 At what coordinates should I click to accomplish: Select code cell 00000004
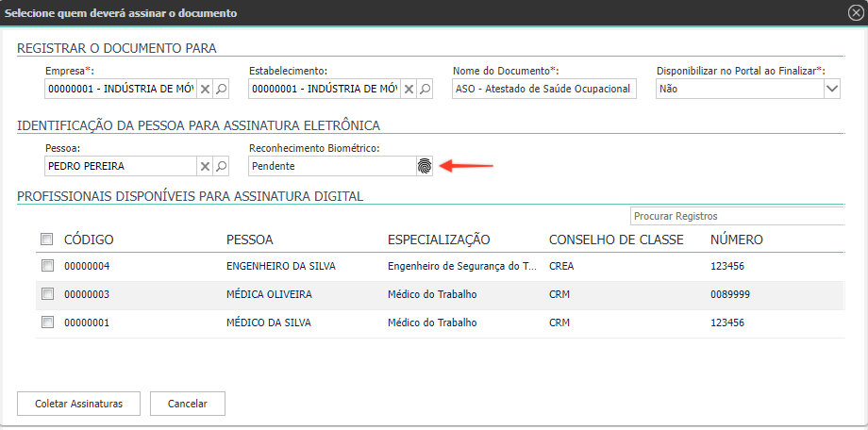point(87,266)
